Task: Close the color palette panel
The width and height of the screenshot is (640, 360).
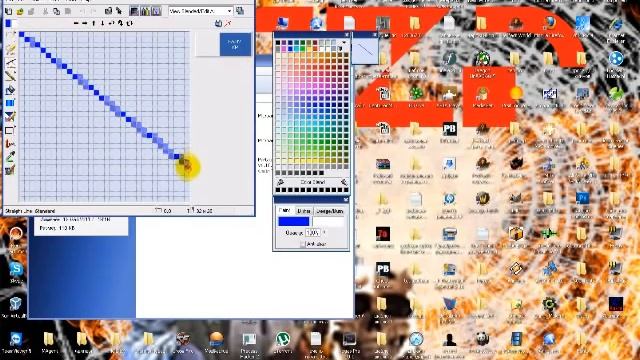Action: tap(347, 35)
